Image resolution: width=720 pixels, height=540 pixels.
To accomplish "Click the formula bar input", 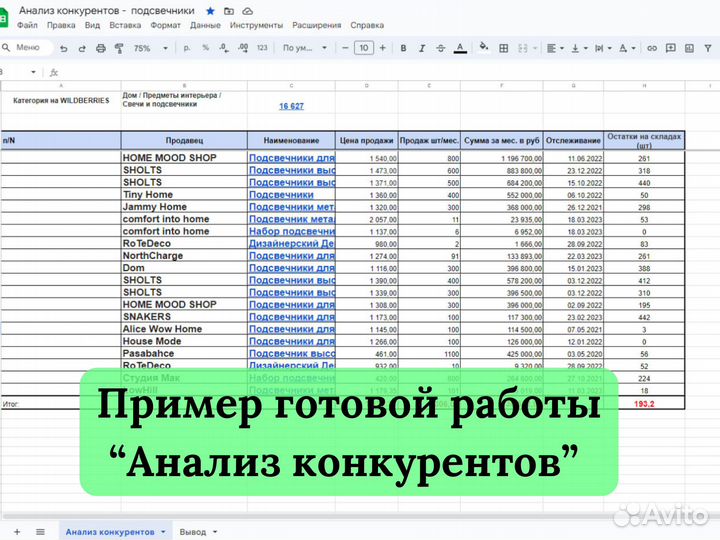I will 390,72.
